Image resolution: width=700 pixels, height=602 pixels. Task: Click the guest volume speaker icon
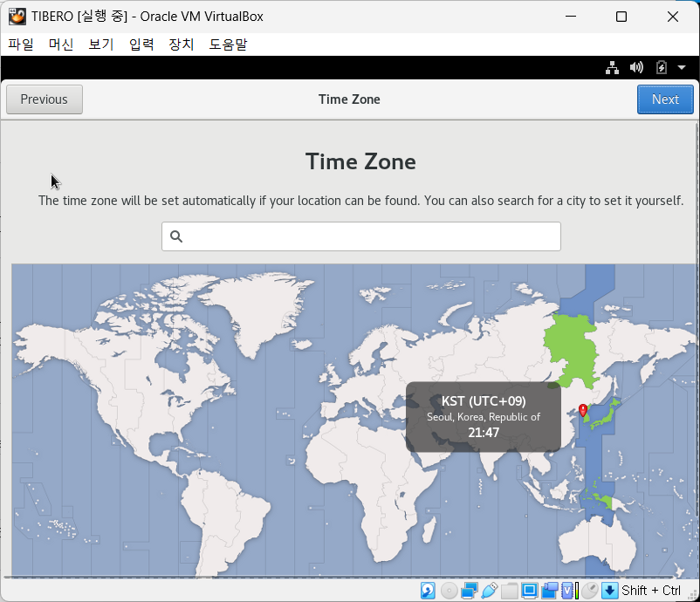pyautogui.click(x=636, y=67)
